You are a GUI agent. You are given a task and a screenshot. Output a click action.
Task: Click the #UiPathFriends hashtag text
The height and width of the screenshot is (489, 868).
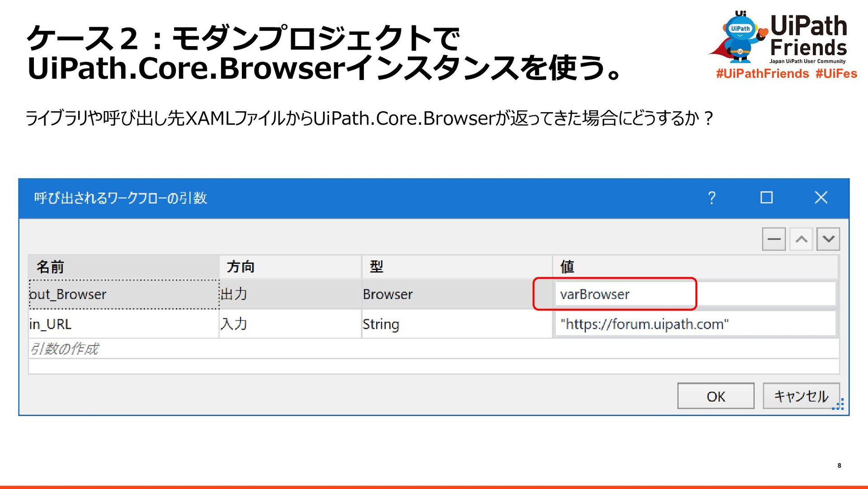click(x=762, y=74)
